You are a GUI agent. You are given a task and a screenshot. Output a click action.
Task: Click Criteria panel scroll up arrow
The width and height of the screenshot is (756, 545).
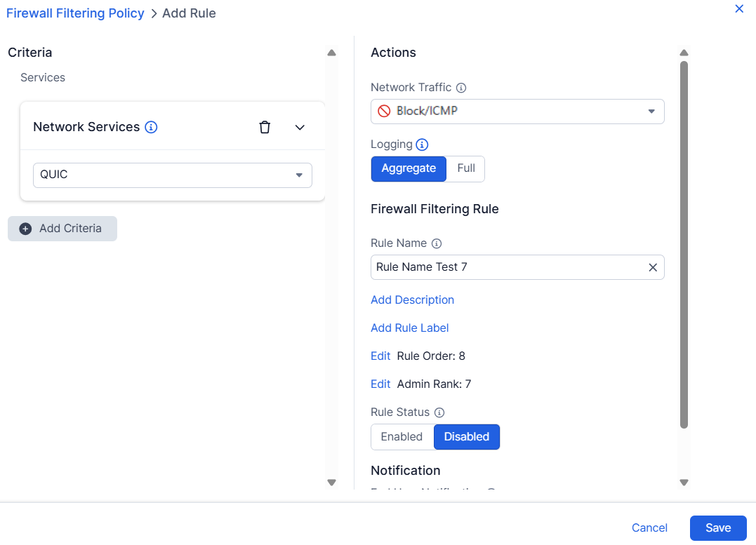click(x=331, y=53)
